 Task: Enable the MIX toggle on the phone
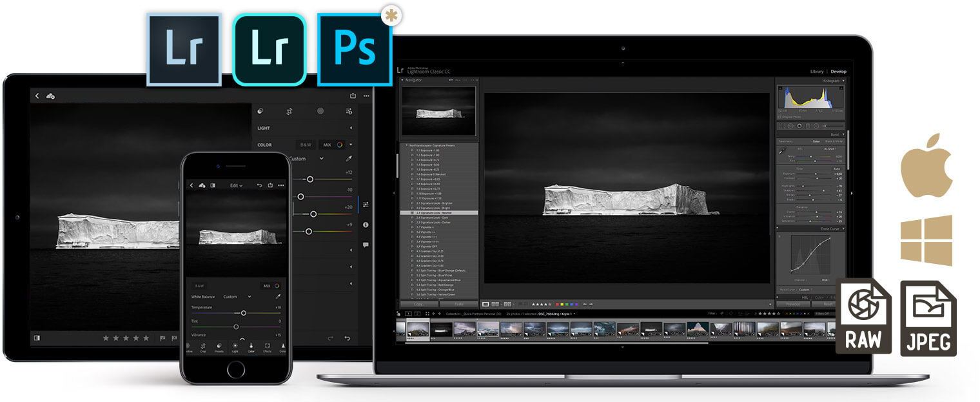click(267, 286)
